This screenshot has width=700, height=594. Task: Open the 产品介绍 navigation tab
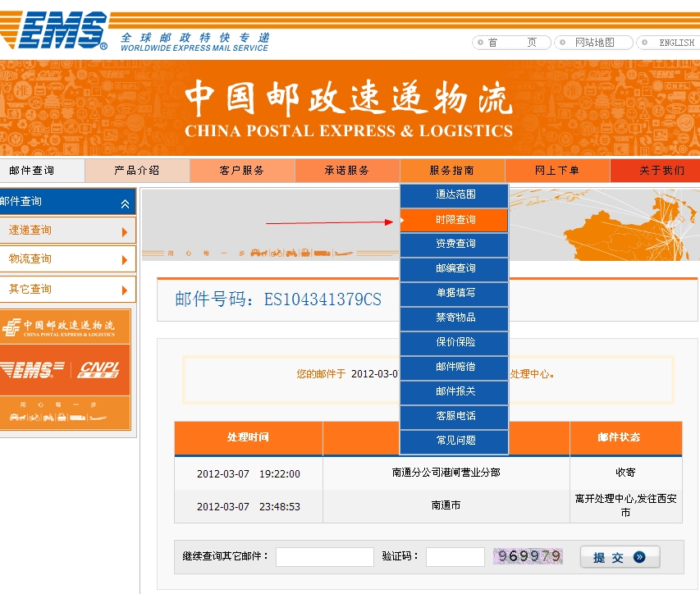tap(137, 171)
